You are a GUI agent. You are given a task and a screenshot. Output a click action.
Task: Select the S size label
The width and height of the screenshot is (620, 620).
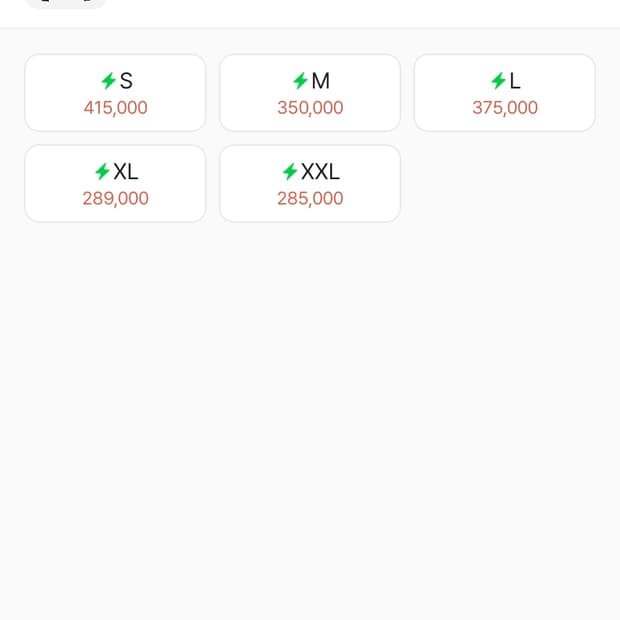pyautogui.click(x=126, y=81)
